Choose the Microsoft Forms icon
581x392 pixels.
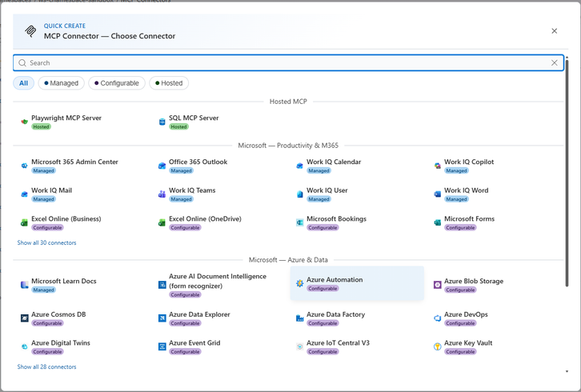(x=437, y=222)
